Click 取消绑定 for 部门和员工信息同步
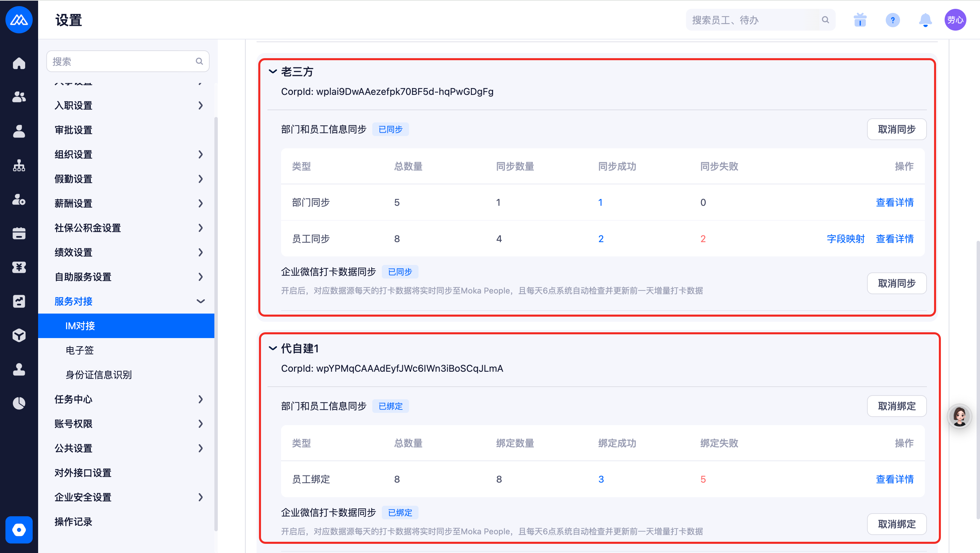Screen dimensions: 980x553 (896, 406)
